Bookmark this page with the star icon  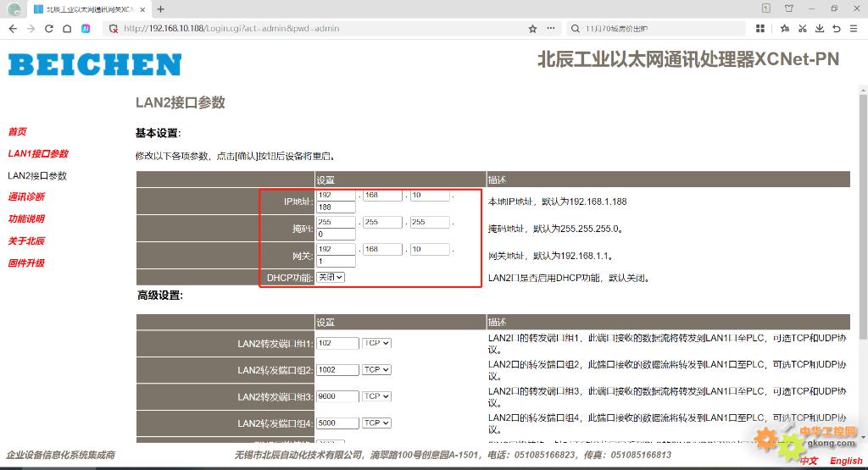click(532, 28)
